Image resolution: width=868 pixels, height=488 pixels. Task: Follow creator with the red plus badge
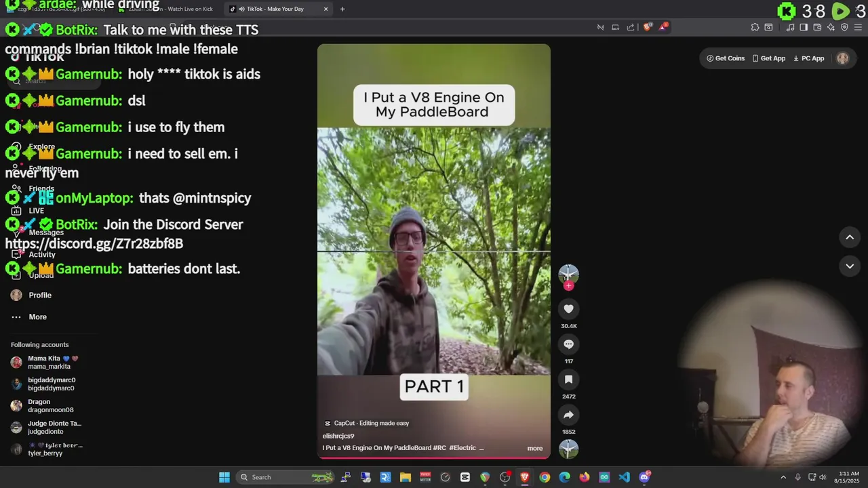tap(568, 286)
